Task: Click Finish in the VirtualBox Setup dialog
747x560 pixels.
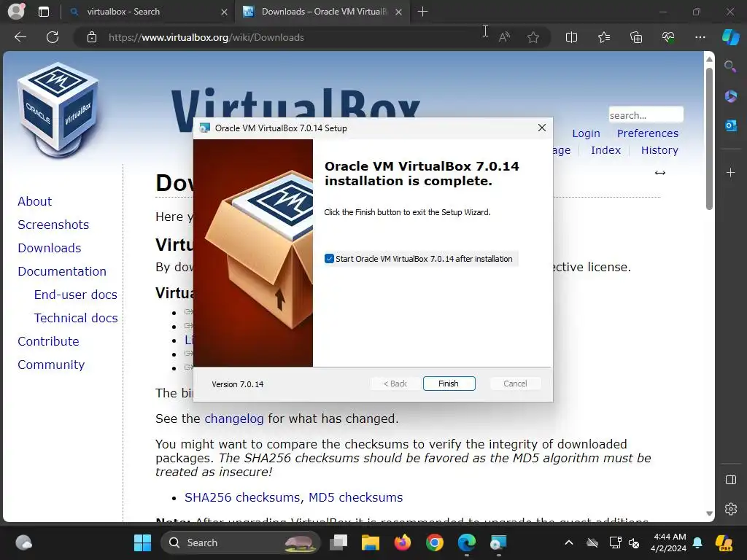Action: (x=449, y=384)
